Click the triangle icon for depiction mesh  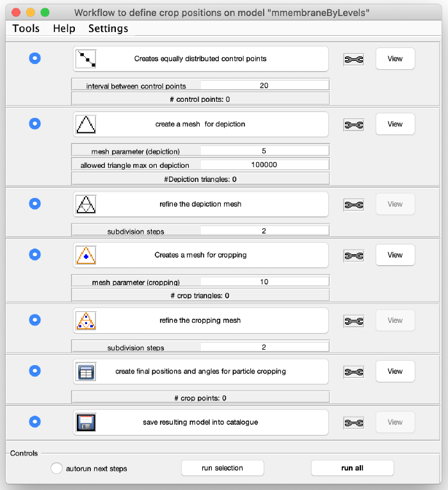[x=86, y=124]
